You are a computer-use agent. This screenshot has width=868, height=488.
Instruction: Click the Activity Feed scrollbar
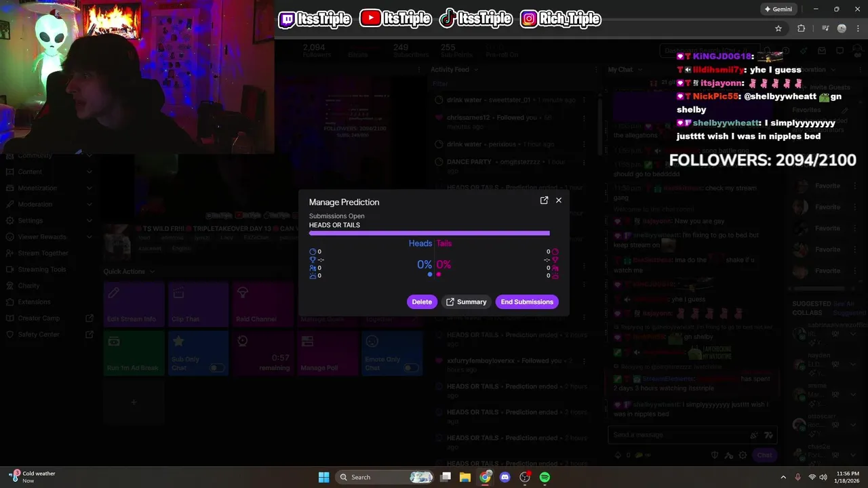coord(600,125)
